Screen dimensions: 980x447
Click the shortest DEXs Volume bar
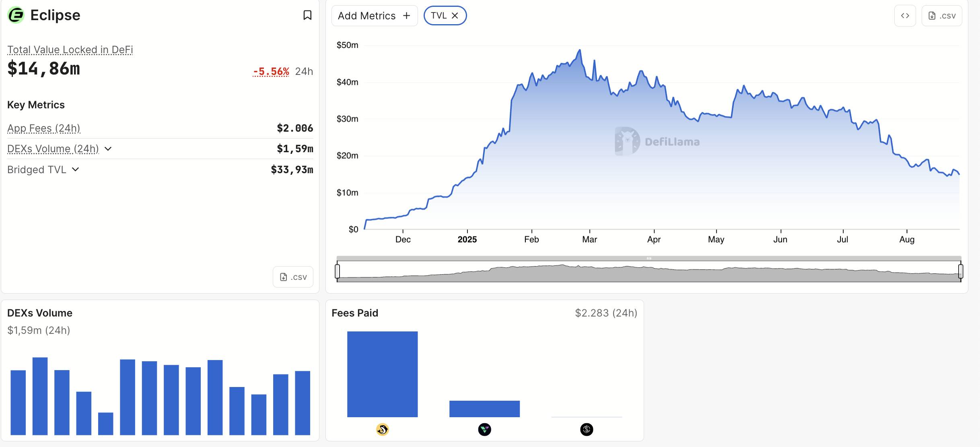[105, 424]
